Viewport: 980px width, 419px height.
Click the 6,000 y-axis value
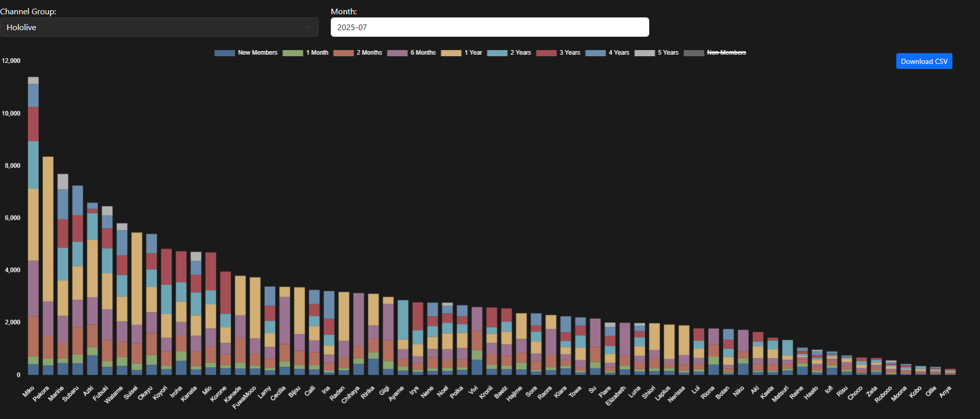[x=13, y=218]
